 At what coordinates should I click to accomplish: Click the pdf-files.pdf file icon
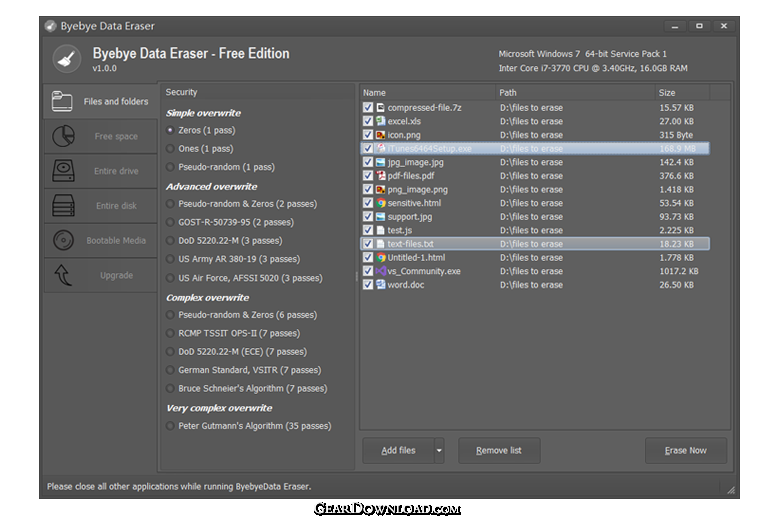(381, 176)
